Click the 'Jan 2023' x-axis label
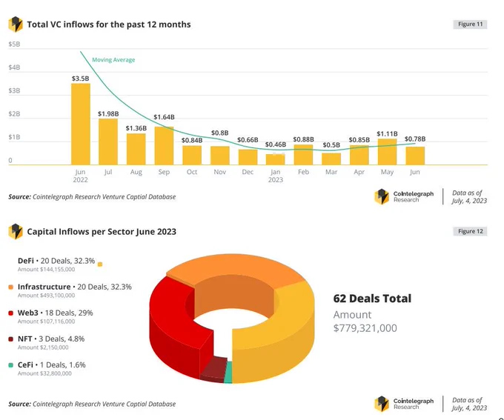The width and height of the screenshot is (504, 420). point(276,176)
